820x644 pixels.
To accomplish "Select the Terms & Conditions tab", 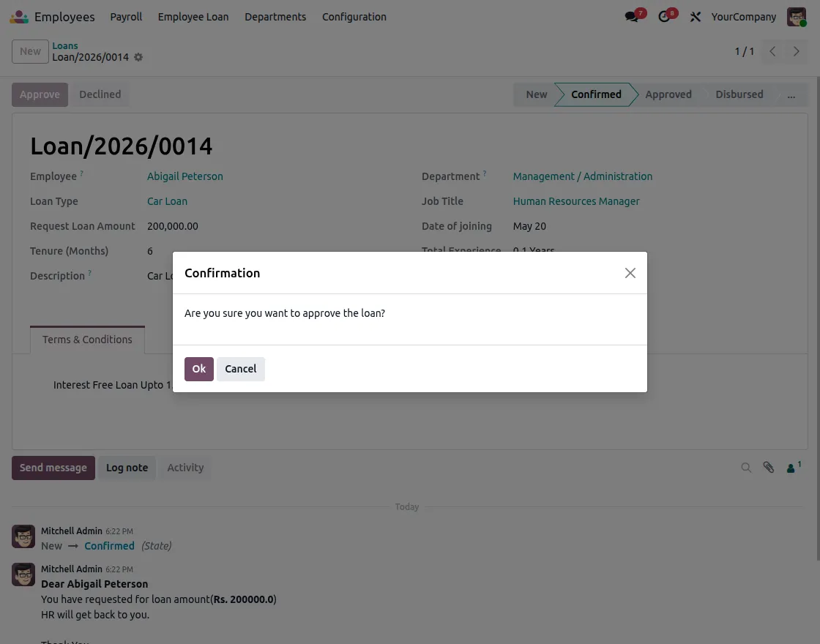I will [87, 340].
